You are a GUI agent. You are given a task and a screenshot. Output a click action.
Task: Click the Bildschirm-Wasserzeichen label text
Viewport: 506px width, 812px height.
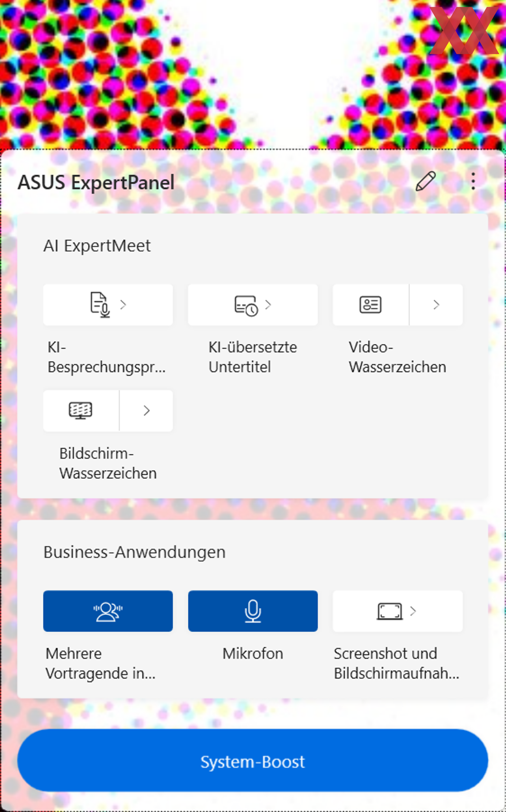coord(108,463)
